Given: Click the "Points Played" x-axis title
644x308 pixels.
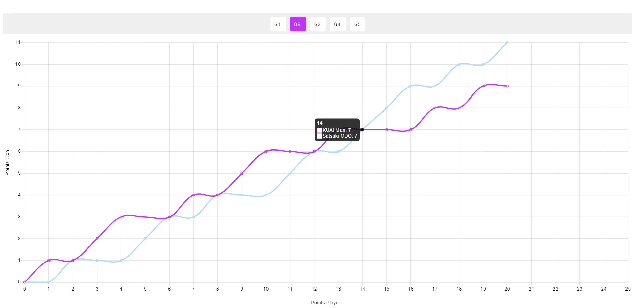Looking at the screenshot, I should (x=326, y=303).
